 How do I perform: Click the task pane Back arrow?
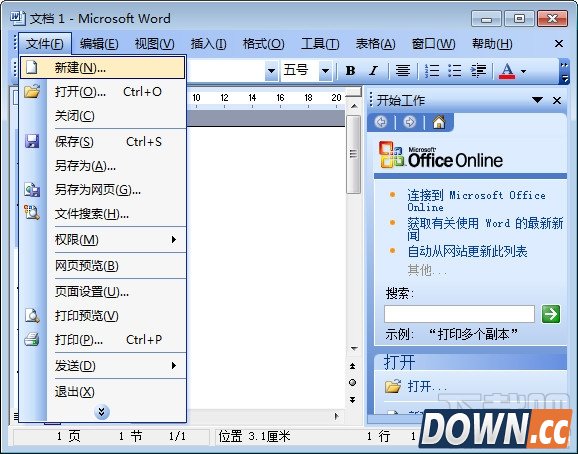coord(381,122)
